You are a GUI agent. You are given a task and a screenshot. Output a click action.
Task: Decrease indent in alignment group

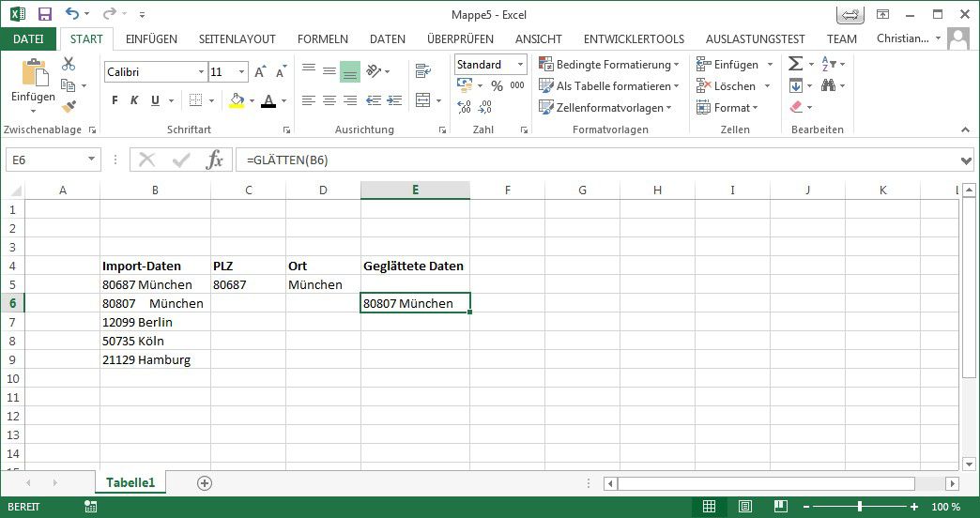374,100
